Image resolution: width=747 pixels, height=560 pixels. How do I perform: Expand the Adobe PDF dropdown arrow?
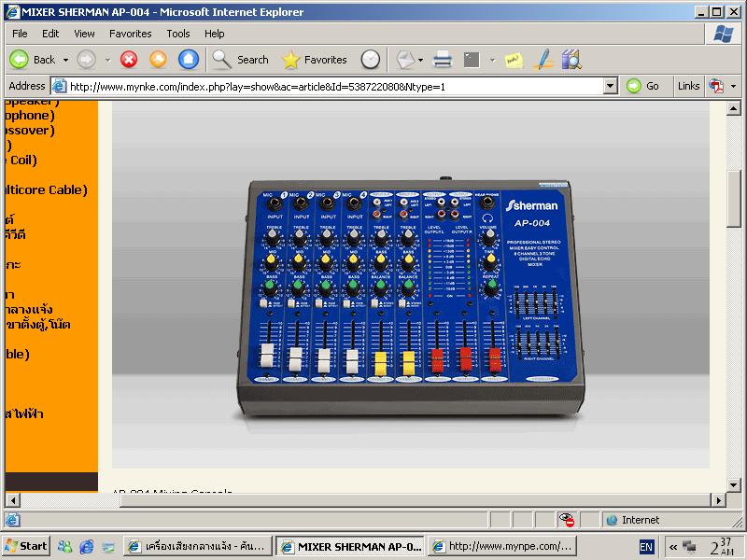[733, 86]
